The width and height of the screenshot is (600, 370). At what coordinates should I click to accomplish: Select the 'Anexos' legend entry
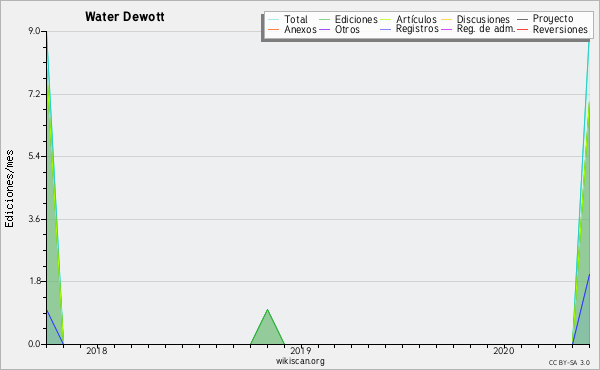(x=292, y=29)
